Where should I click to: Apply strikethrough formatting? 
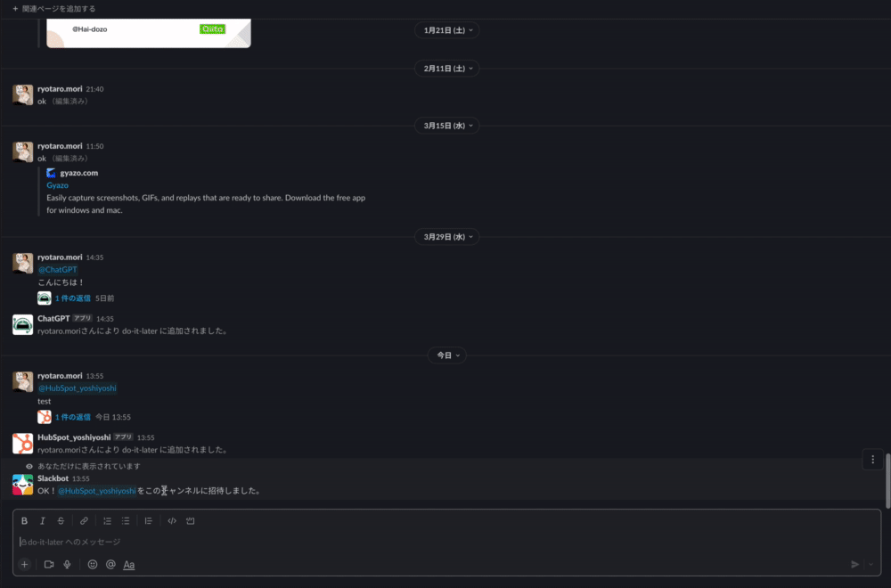click(x=61, y=520)
